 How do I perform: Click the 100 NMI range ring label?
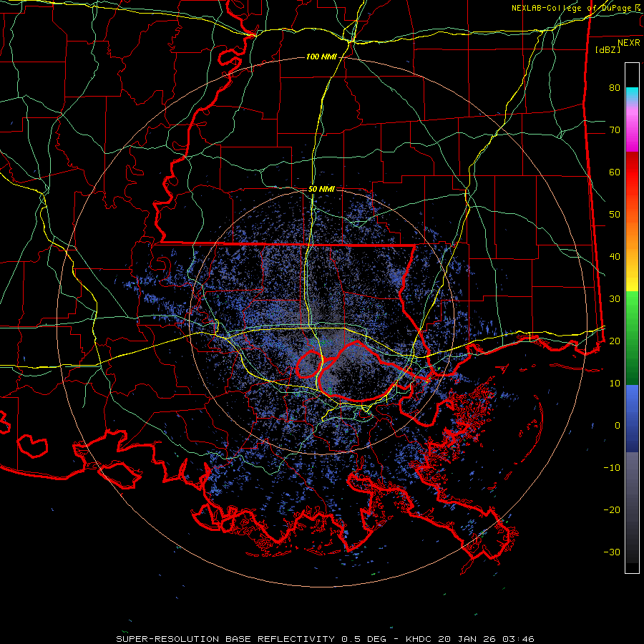[x=321, y=57]
